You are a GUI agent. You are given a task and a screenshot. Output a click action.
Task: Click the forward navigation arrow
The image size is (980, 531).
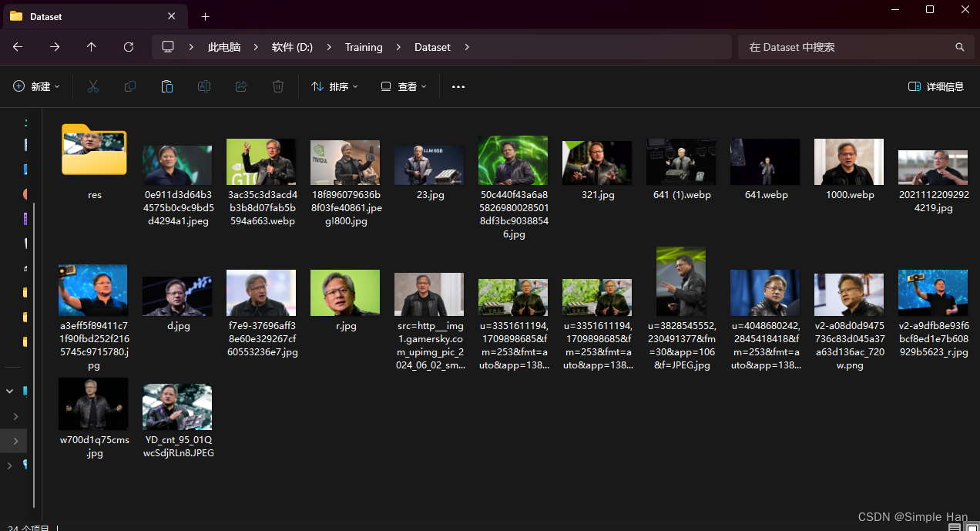click(55, 47)
